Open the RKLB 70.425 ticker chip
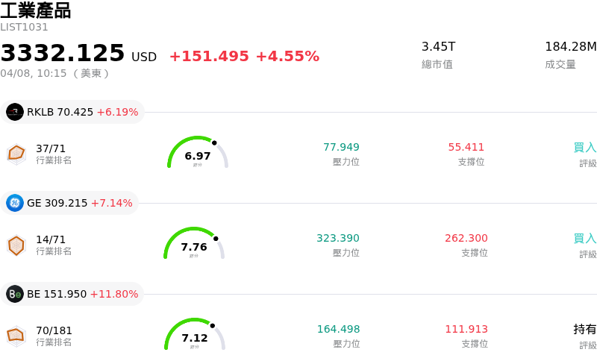The image size is (597, 364). click(73, 112)
